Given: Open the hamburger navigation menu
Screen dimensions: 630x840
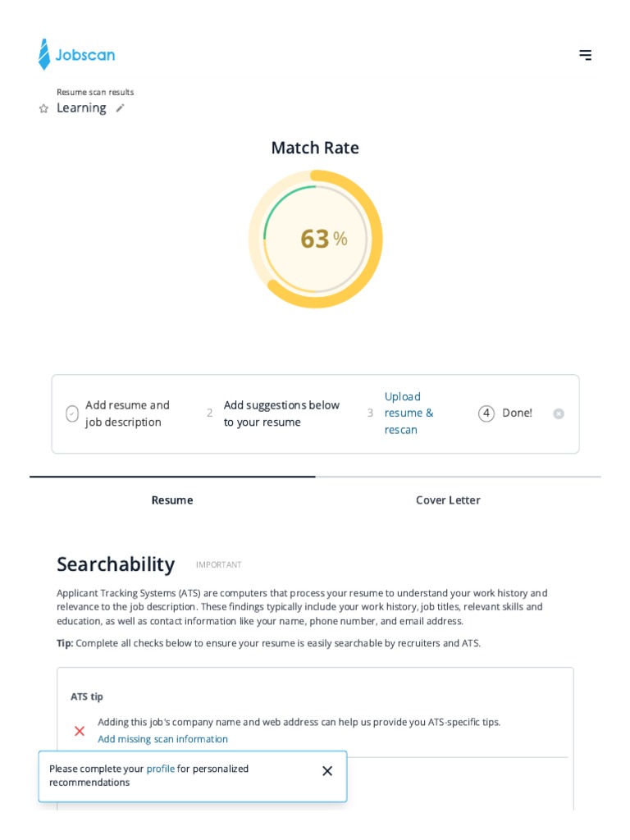Looking at the screenshot, I should [585, 55].
